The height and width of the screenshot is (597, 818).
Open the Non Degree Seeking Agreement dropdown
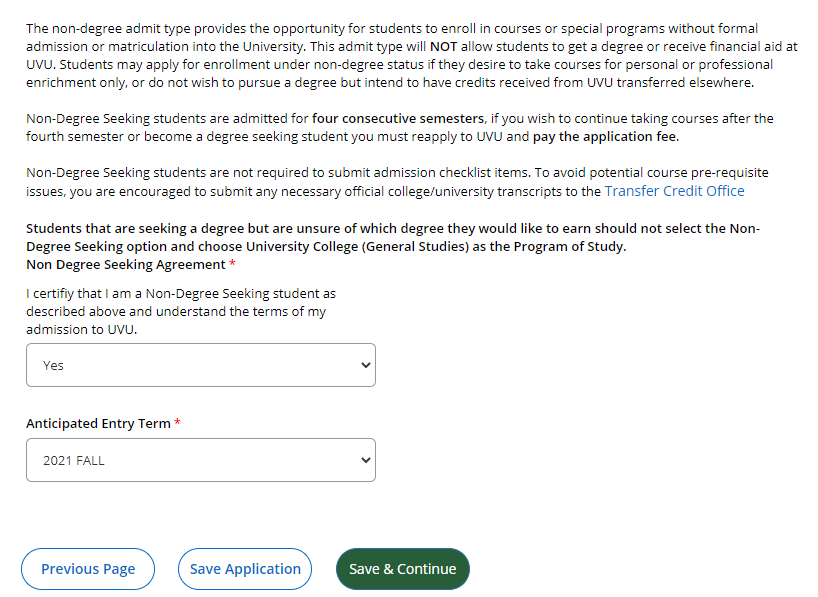pyautogui.click(x=200, y=365)
